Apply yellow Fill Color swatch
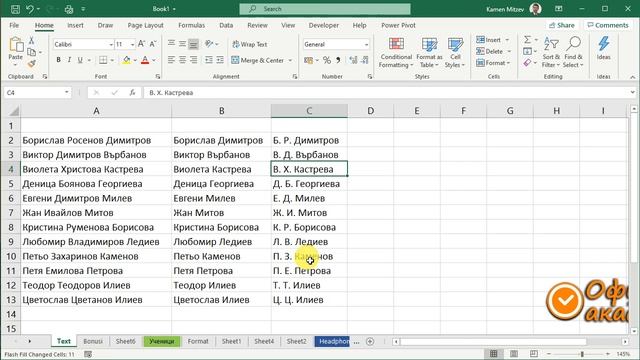This screenshot has height=360, width=640. point(126,60)
